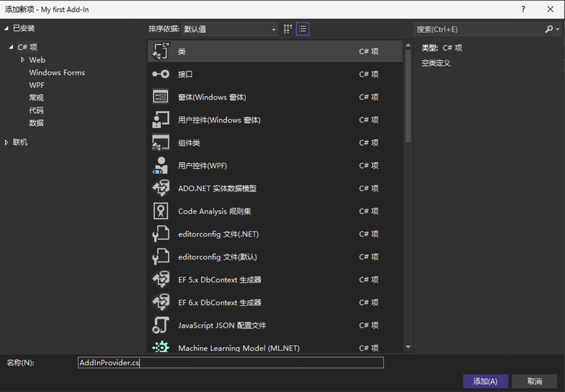Click the search magnifier icon
This screenshot has width=565, height=392.
coord(548,29)
